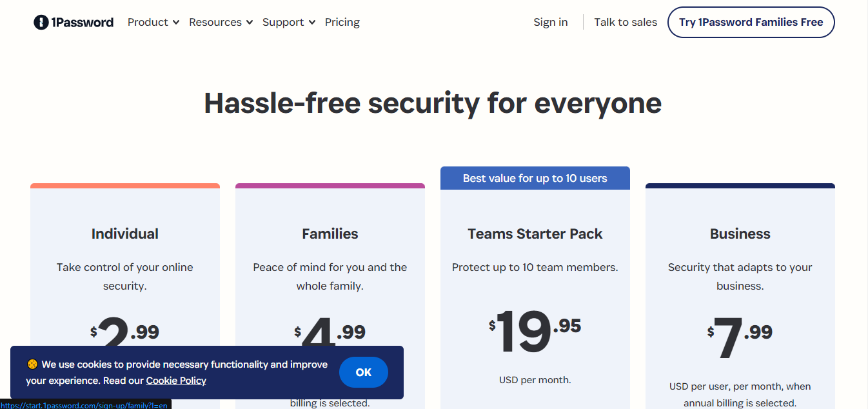The image size is (868, 409).
Task: Open the Talk to sales link
Action: click(626, 23)
